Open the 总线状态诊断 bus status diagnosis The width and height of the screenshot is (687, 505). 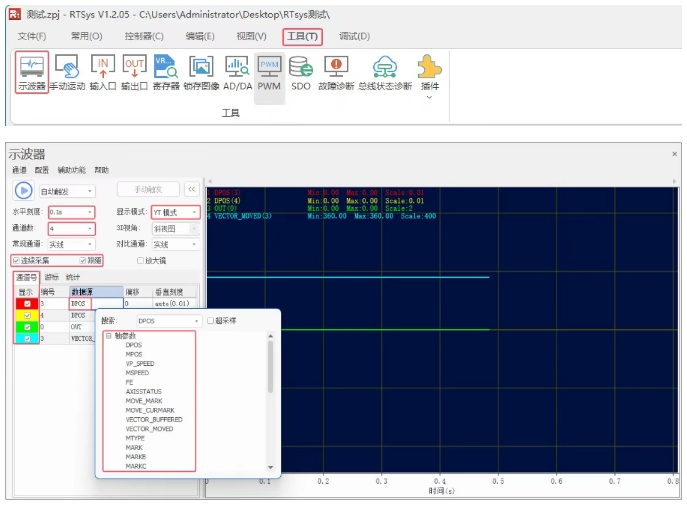point(385,72)
